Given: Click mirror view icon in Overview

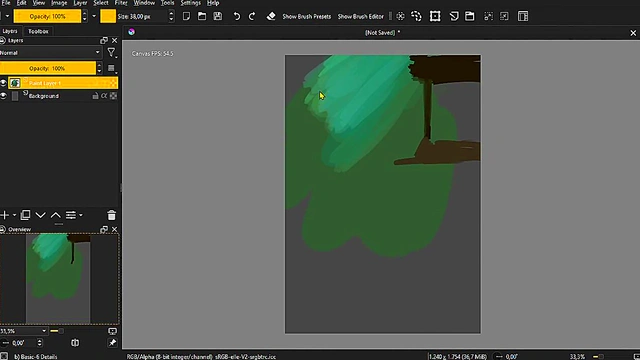Looking at the screenshot, I should 75,343.
